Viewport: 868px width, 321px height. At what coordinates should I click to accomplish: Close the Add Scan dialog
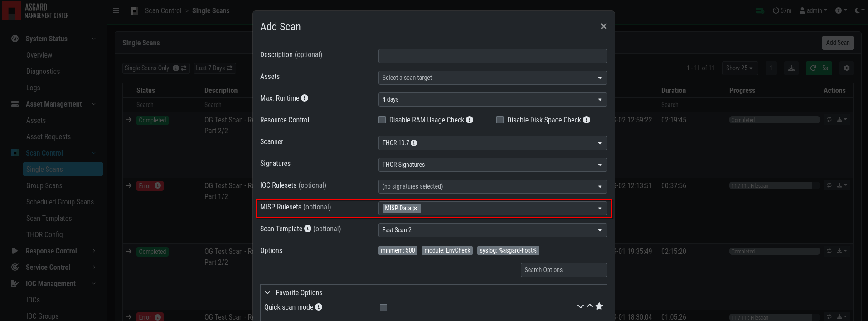pyautogui.click(x=603, y=26)
